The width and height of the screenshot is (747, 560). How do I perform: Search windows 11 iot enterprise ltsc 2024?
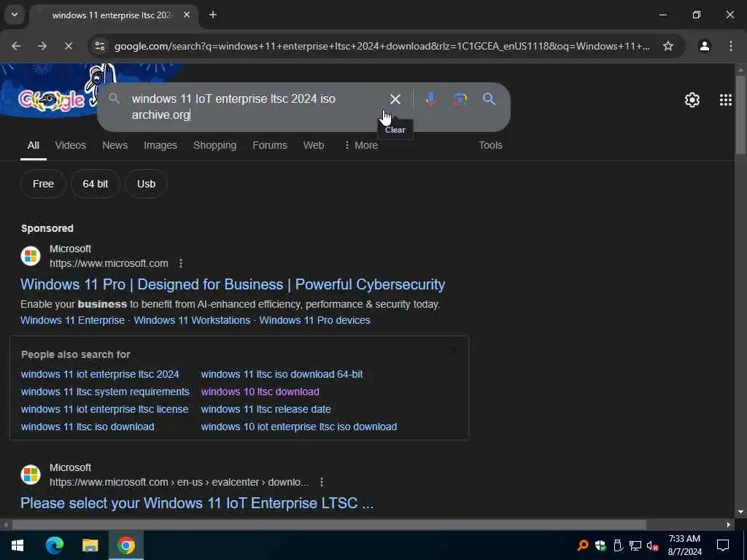[100, 374]
